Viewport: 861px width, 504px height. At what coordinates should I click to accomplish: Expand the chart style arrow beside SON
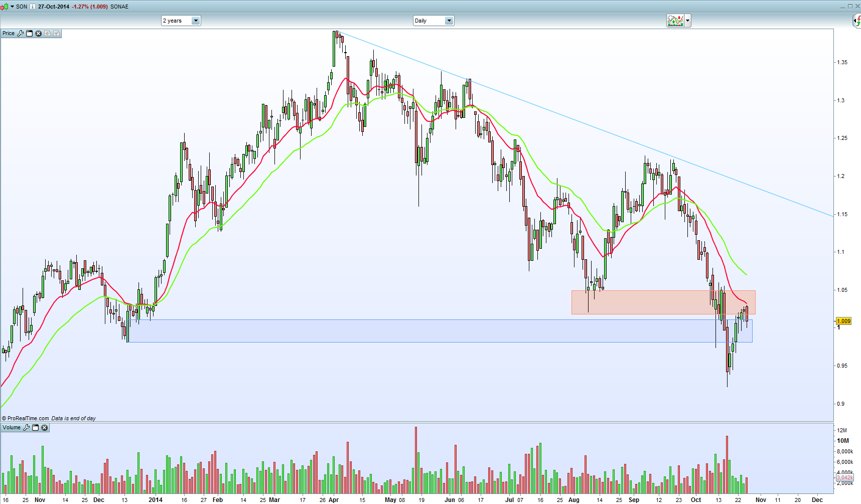pyautogui.click(x=12, y=7)
